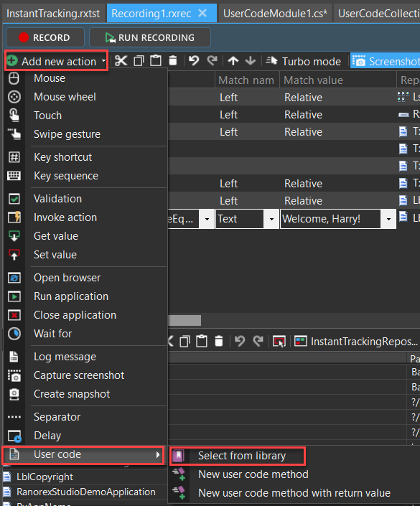The image size is (420, 511).
Task: Click the Cut scissors icon in the top toolbar
Action: [121, 61]
